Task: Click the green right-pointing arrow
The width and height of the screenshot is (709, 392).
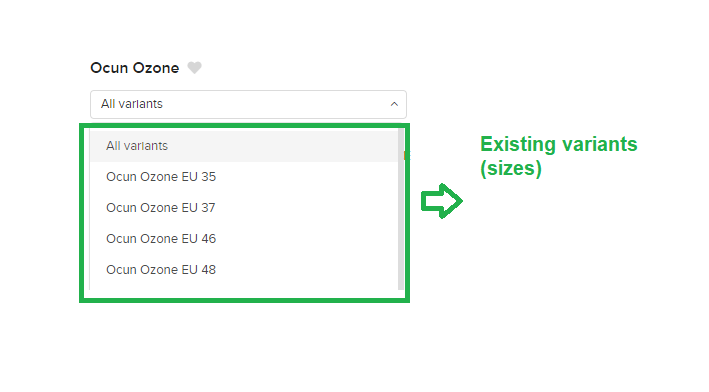Action: click(441, 201)
